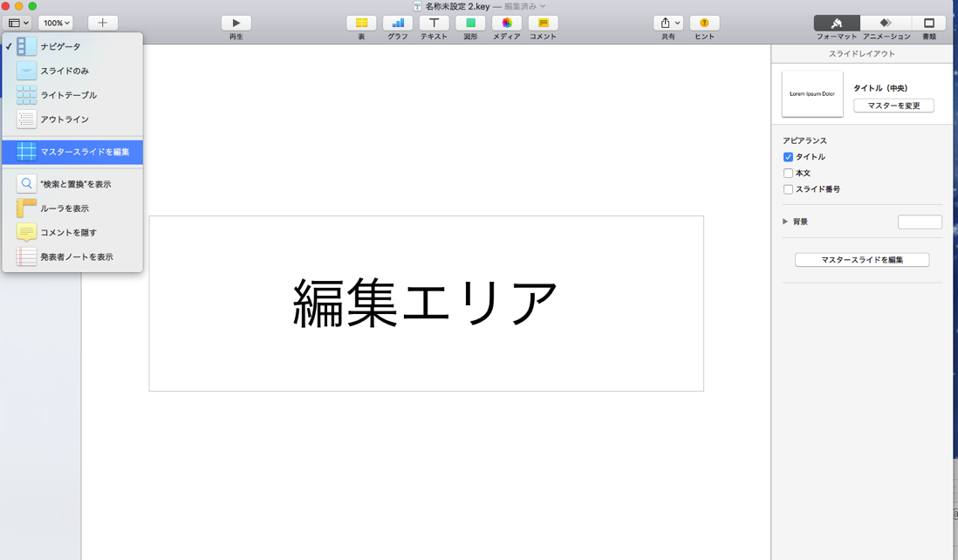This screenshot has height=560, width=958.
Task: Select コメントを隠す menu entry
Action: pos(72,233)
